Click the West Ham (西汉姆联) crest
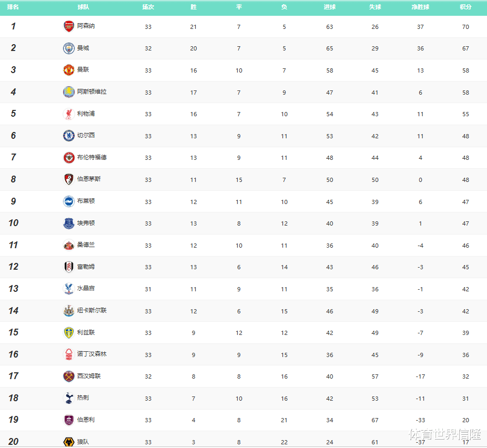 click(69, 376)
